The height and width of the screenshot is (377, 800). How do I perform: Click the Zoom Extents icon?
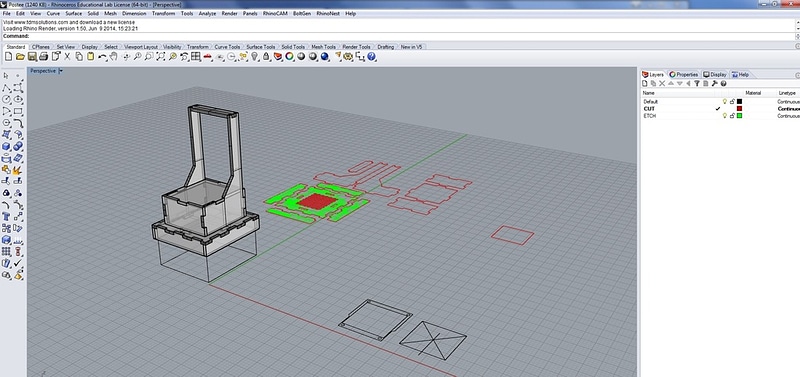(161, 57)
